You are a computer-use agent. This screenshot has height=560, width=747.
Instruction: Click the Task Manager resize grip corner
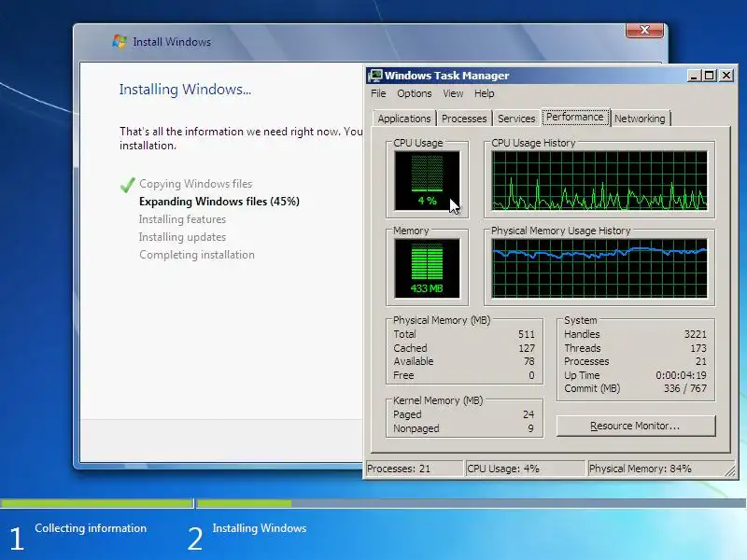click(731, 471)
